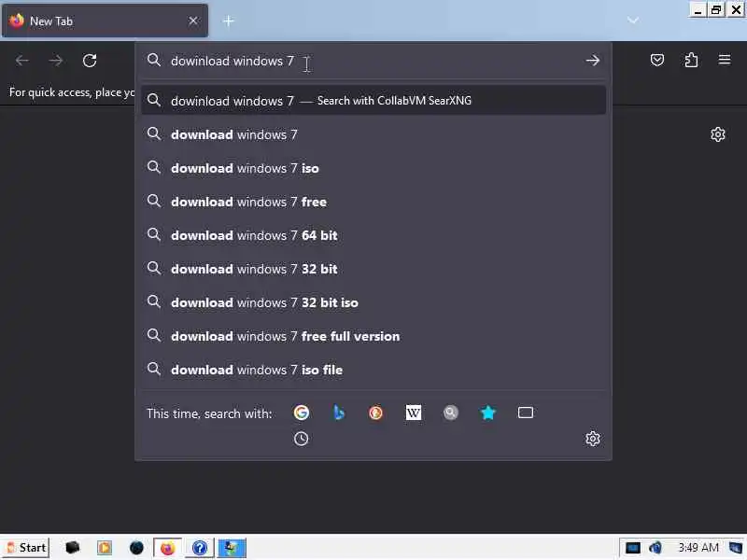The height and width of the screenshot is (560, 747).
Task: Open the black cube taskbar icon
Action: 73,548
